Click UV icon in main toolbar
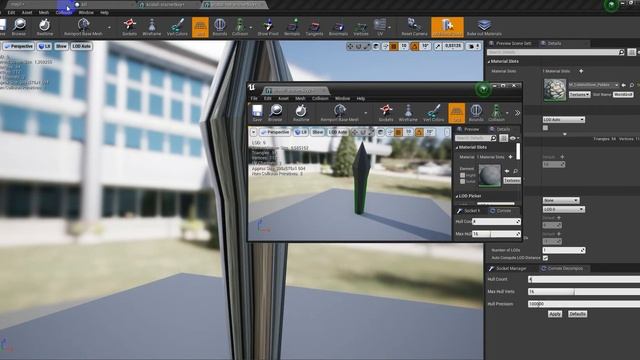The width and height of the screenshot is (640, 360). (380, 27)
